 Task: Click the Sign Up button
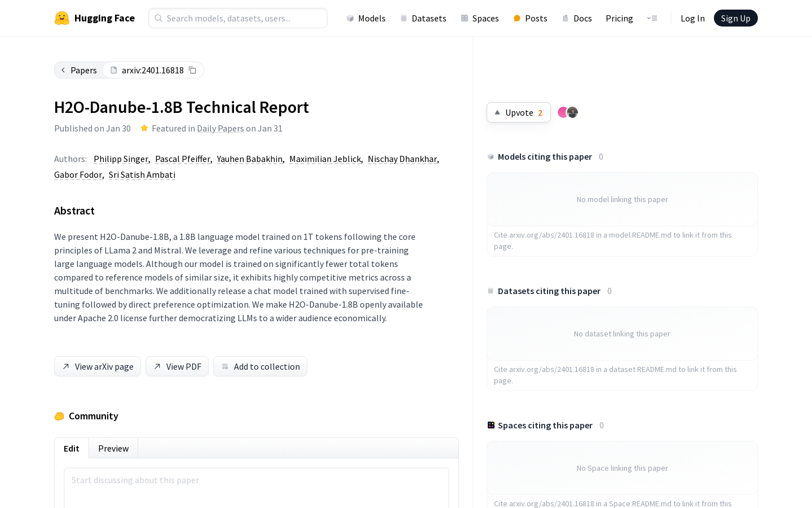coord(736,18)
